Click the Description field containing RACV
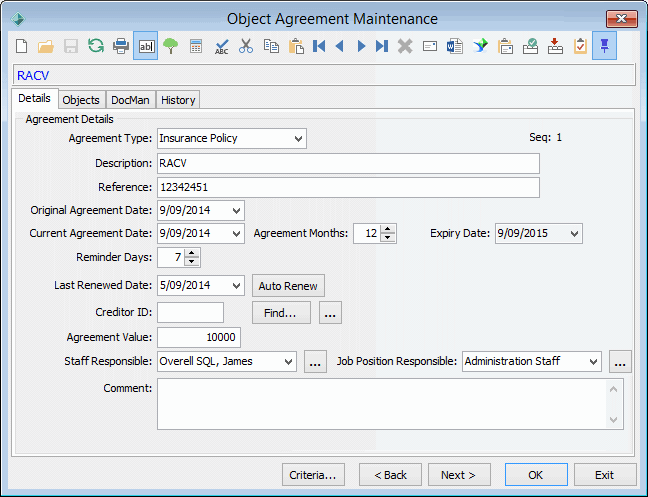 [x=348, y=164]
